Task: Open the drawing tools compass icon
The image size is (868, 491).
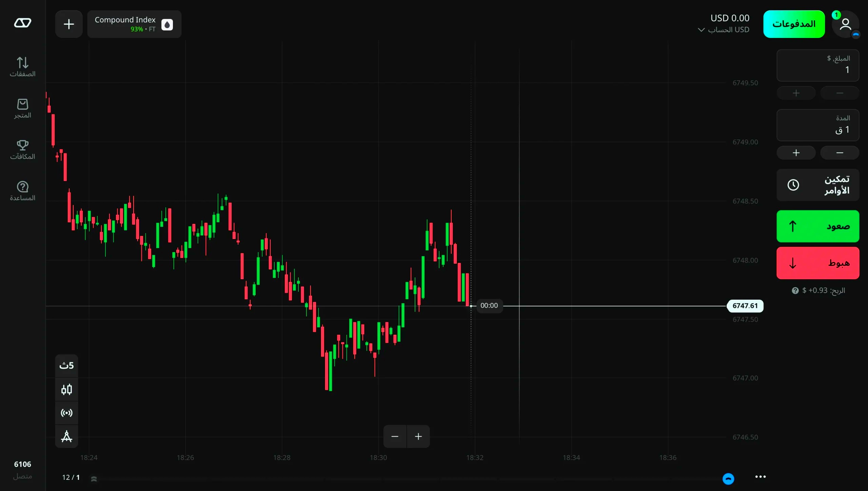Action: [x=66, y=436]
